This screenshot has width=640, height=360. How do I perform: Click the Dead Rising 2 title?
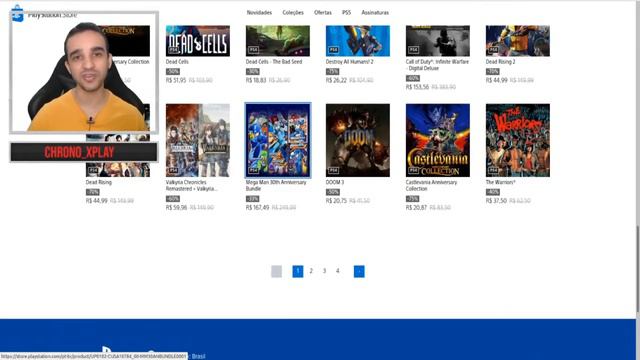point(500,62)
